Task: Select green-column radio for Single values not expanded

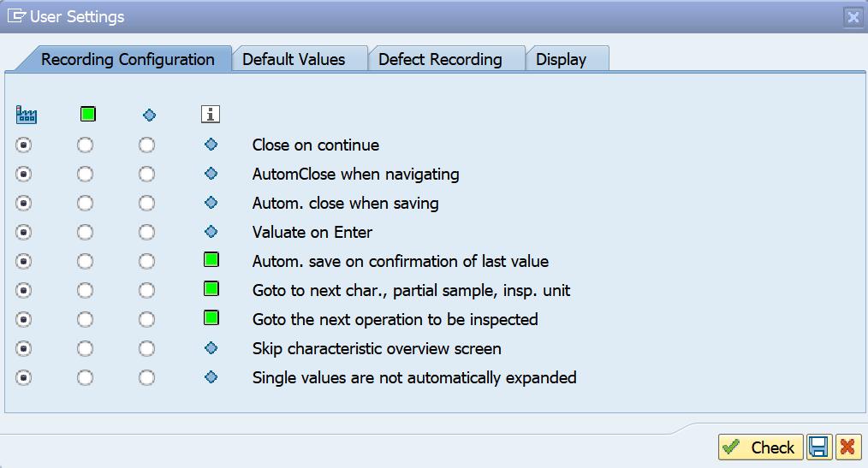Action: (x=86, y=378)
